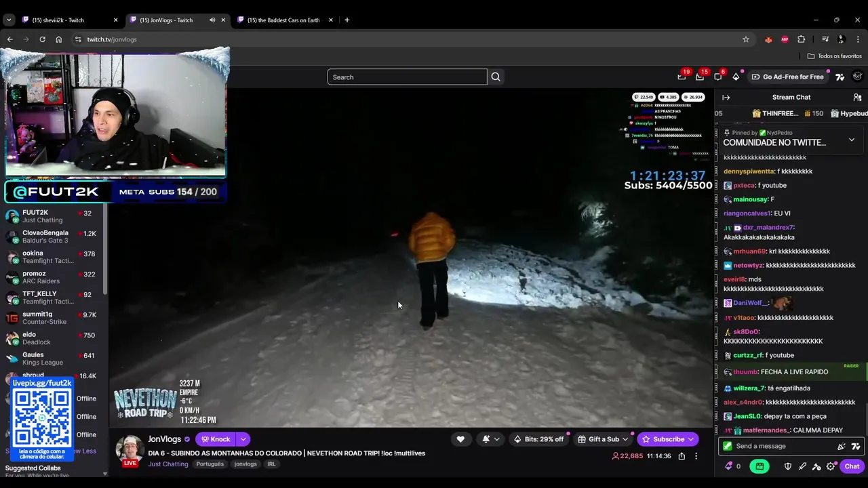
Task: Switch to the sheviii2k Twitch tab
Action: point(69,20)
